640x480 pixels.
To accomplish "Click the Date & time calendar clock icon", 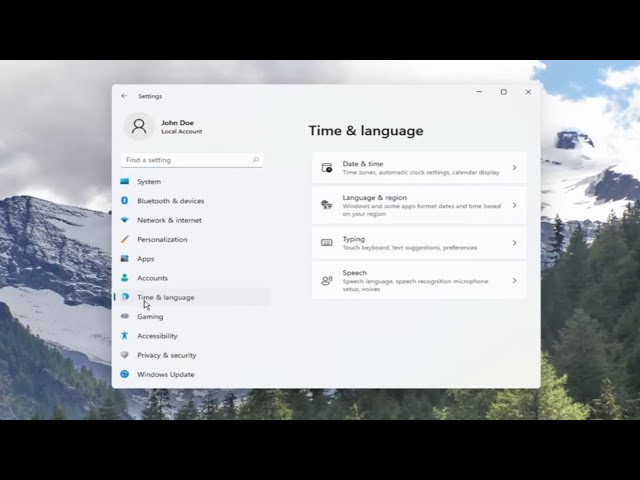I will tap(327, 168).
